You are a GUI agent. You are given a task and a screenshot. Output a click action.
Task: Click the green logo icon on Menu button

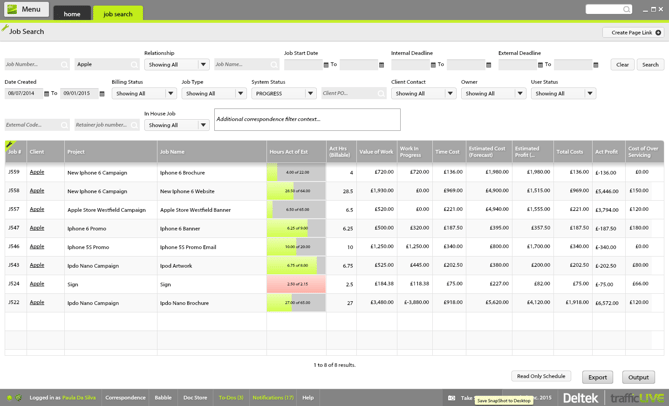pos(12,9)
